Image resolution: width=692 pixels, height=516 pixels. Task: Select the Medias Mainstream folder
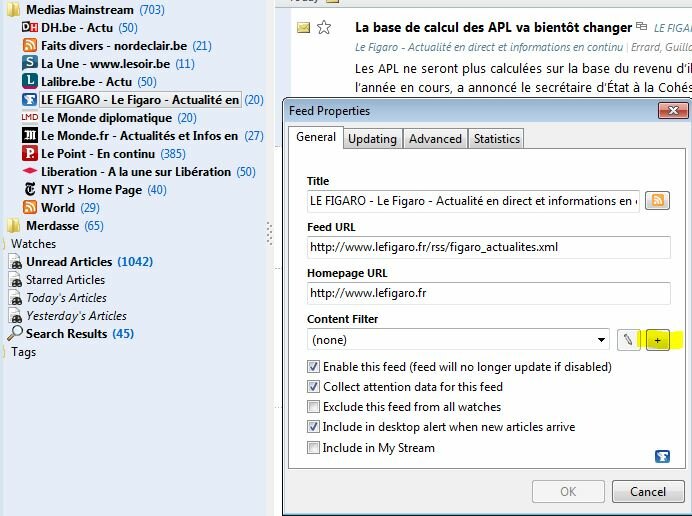tap(80, 10)
